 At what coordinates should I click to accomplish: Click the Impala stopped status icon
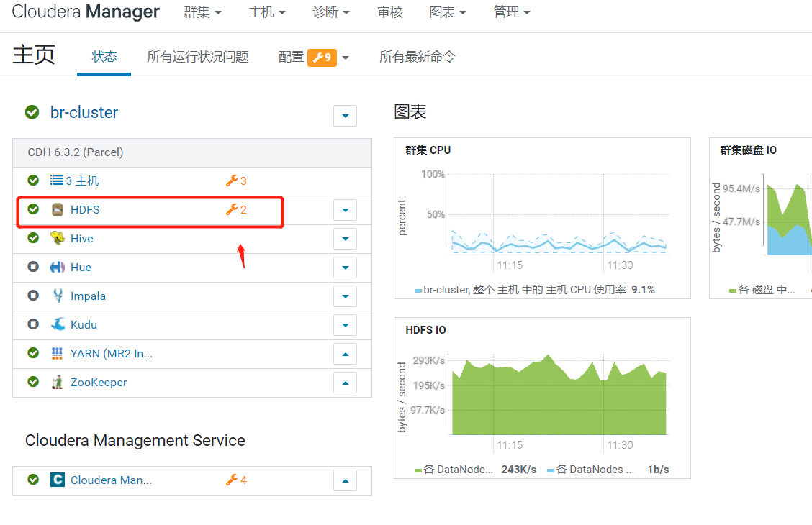click(33, 296)
